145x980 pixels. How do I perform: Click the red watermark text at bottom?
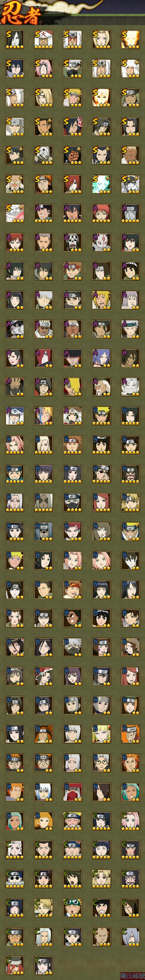pyautogui.click(x=132, y=976)
